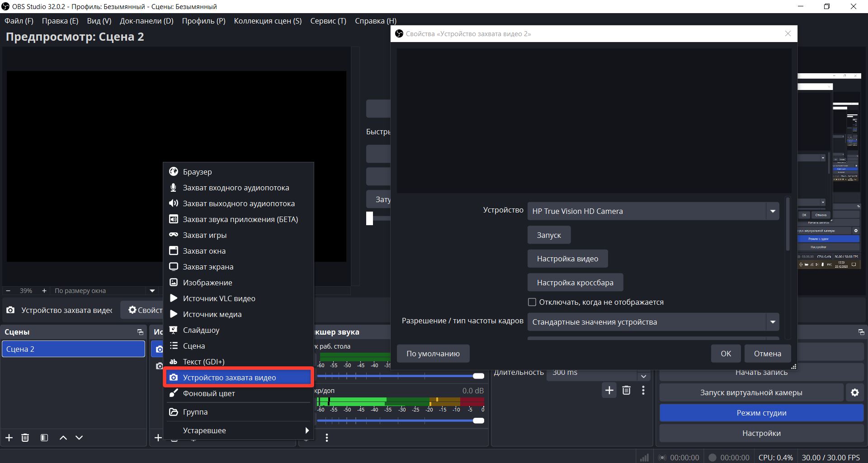This screenshot has width=868, height=463.
Task: Click the Настройка видео button
Action: coord(567,259)
